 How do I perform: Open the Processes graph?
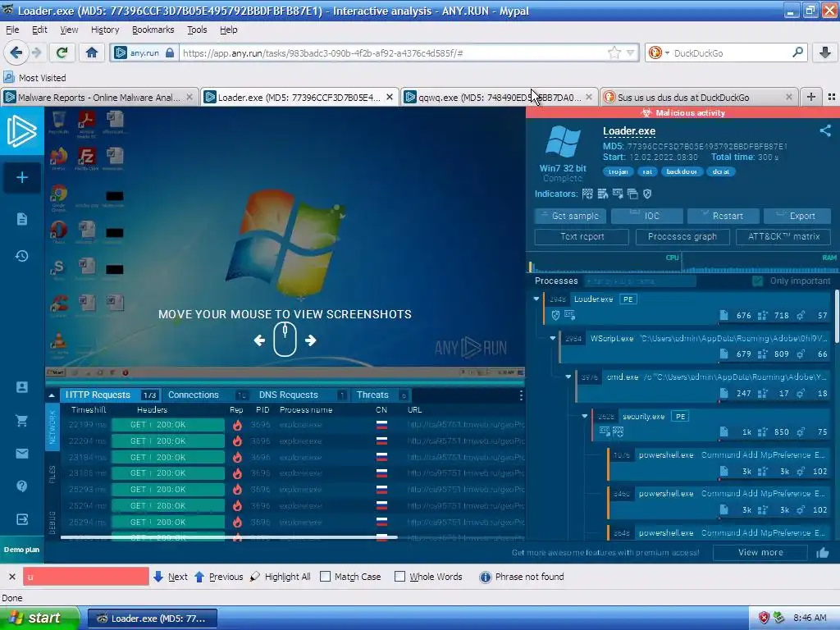682,237
